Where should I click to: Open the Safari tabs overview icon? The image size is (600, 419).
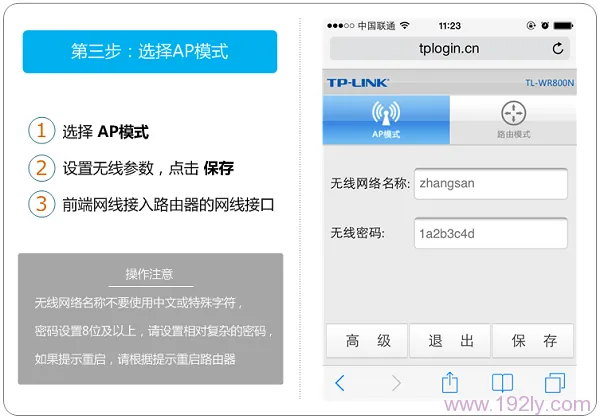point(554,383)
